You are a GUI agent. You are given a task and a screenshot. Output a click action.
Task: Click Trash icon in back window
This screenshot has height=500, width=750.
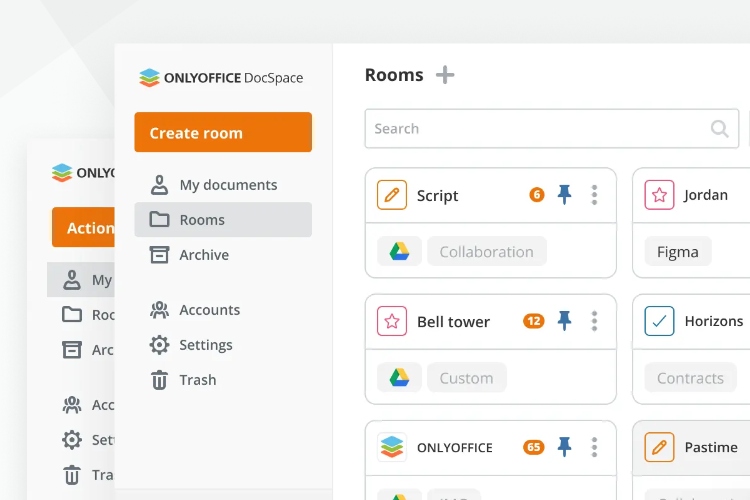72,475
